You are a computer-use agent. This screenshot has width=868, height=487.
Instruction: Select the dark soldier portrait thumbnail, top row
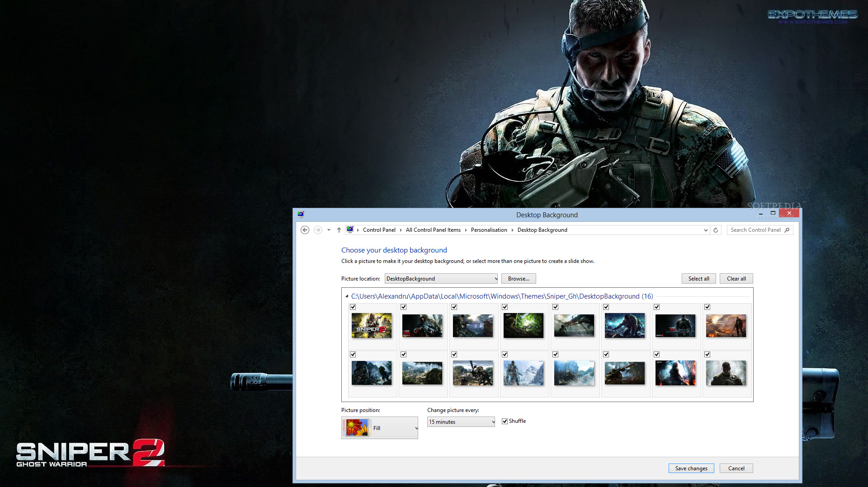(x=675, y=326)
